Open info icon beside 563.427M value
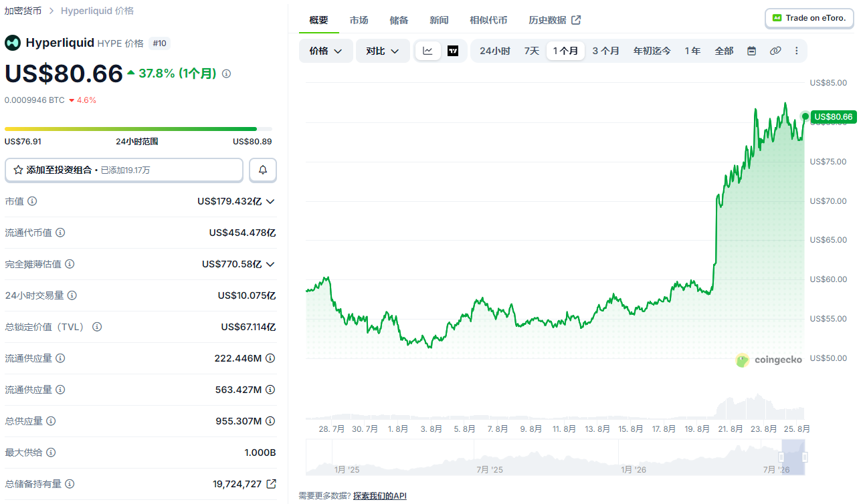The width and height of the screenshot is (865, 504). [x=270, y=390]
